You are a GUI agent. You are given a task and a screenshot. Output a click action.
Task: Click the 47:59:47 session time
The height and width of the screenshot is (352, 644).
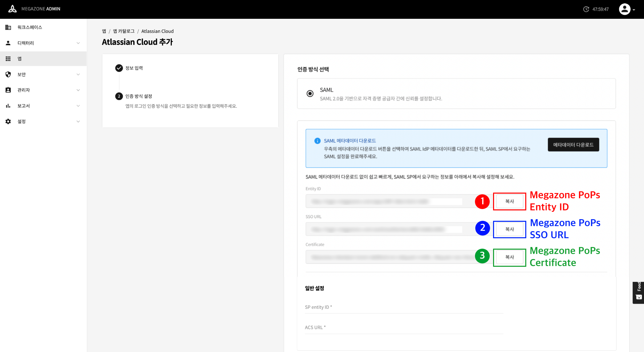coord(600,9)
